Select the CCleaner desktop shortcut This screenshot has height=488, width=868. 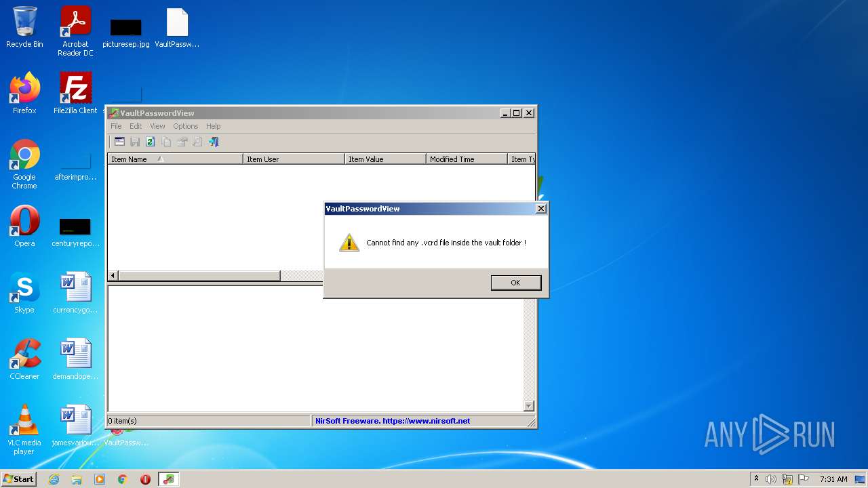tap(24, 359)
